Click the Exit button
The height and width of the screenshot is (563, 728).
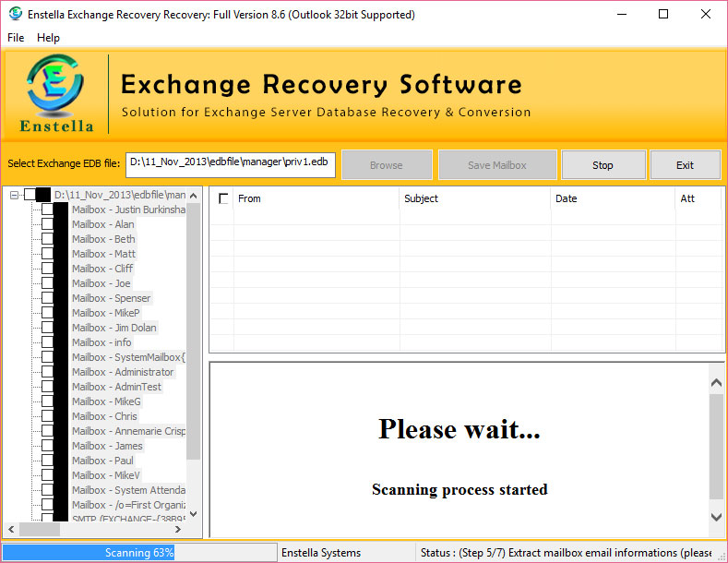tap(685, 165)
